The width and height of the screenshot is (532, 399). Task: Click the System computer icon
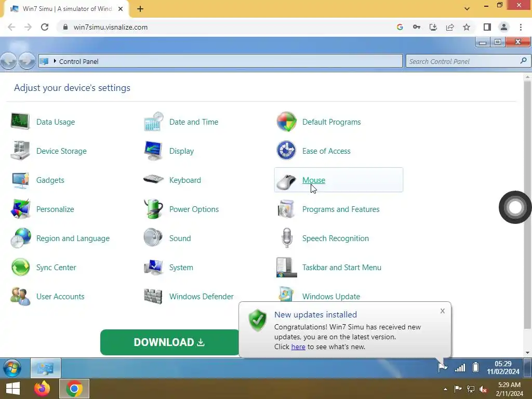153,268
